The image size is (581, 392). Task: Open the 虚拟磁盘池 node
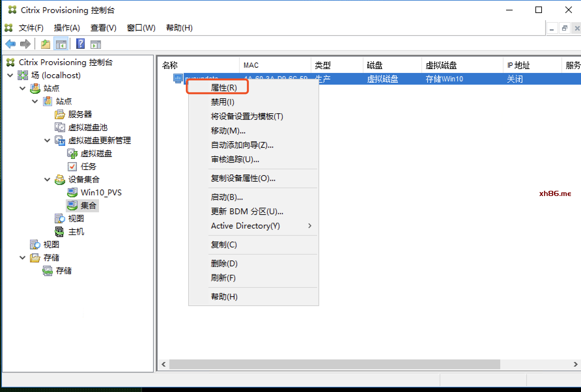pos(87,127)
